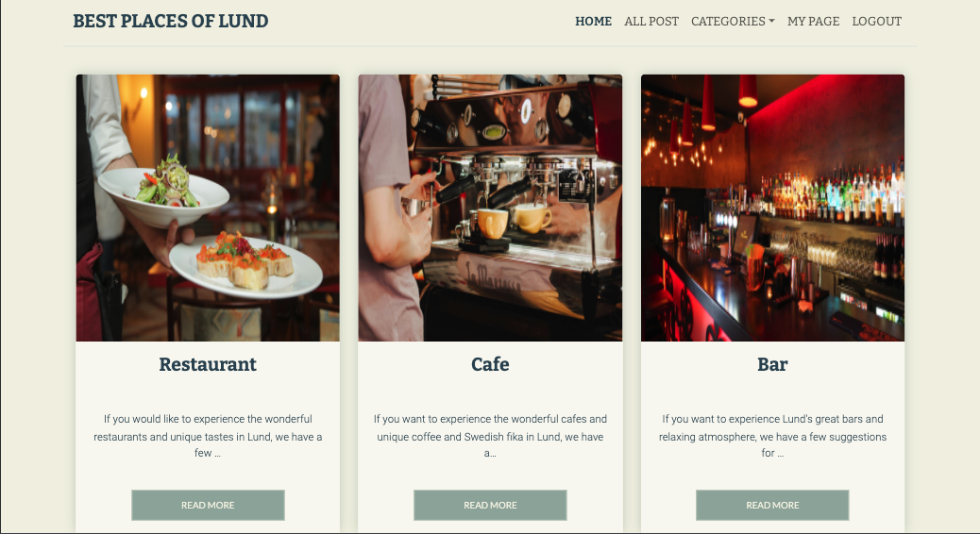Open the All Post page
Screen dimensions: 980x534
click(651, 22)
